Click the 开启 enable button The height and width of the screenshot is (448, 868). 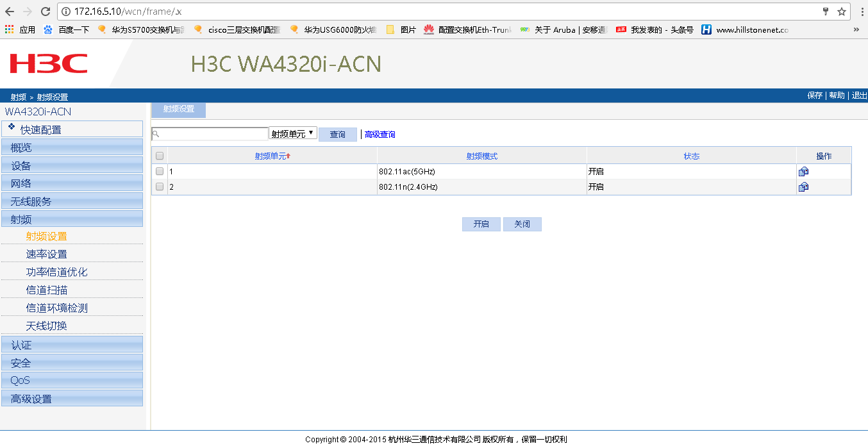click(x=481, y=224)
